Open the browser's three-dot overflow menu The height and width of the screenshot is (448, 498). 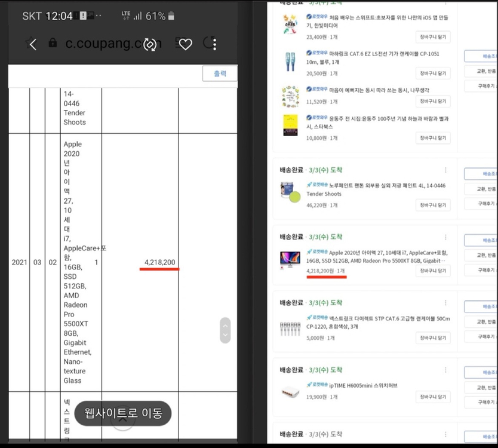coord(215,44)
